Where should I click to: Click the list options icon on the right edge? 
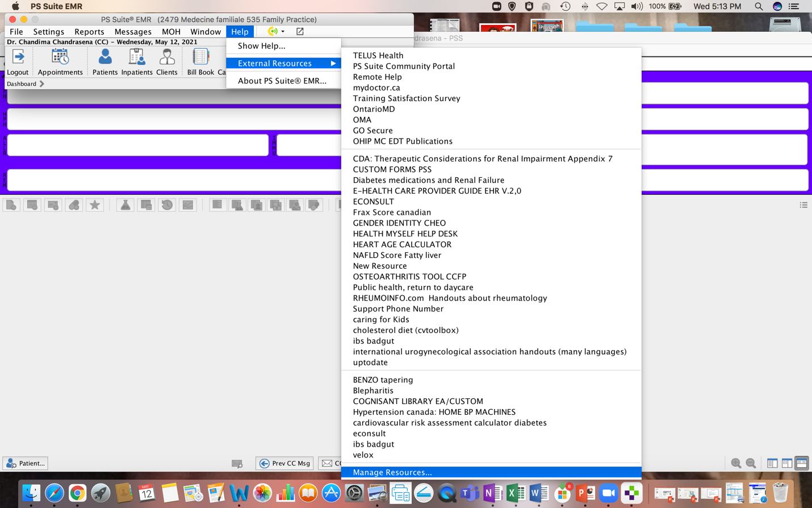point(803,205)
